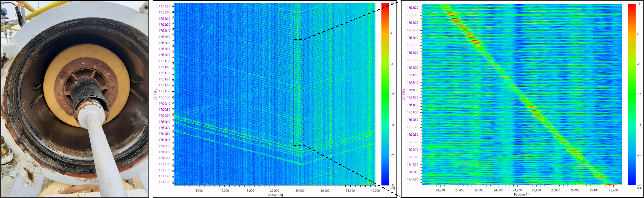
Task: Click the -10 label on right color scale
Action: pos(639,94)
